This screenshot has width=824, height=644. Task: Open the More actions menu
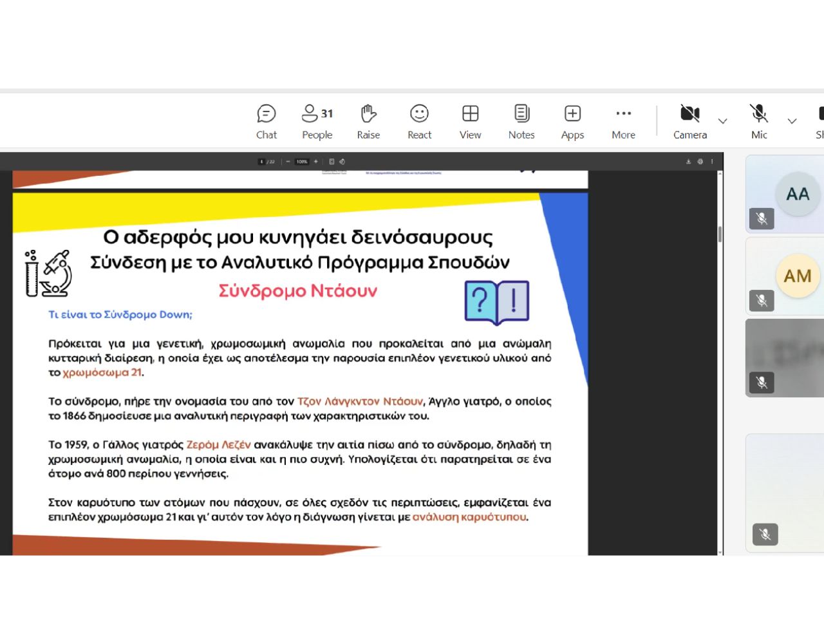623,121
